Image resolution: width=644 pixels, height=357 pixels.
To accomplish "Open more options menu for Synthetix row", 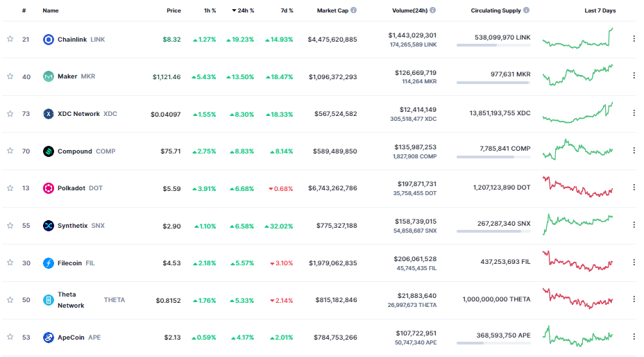I will coord(634,225).
